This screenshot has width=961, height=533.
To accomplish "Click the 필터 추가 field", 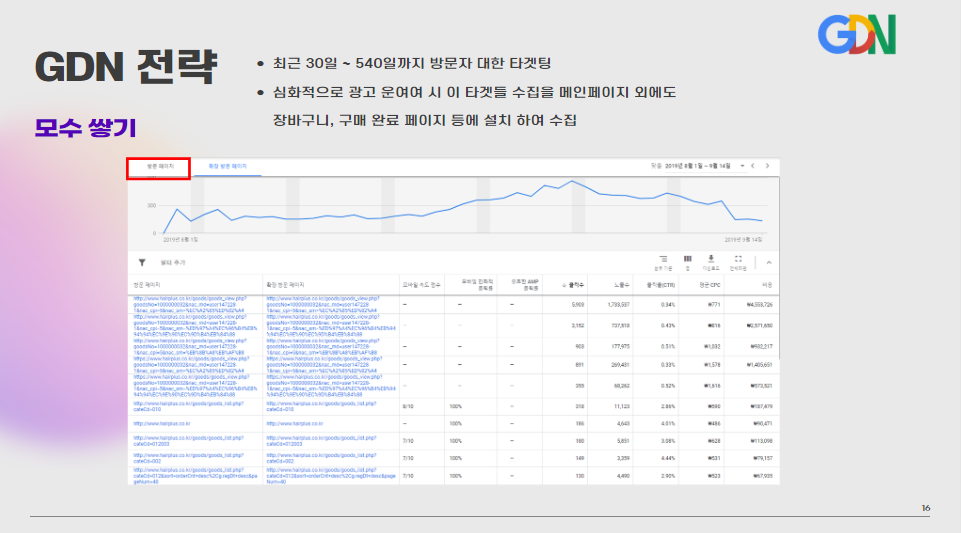I will 173,263.
